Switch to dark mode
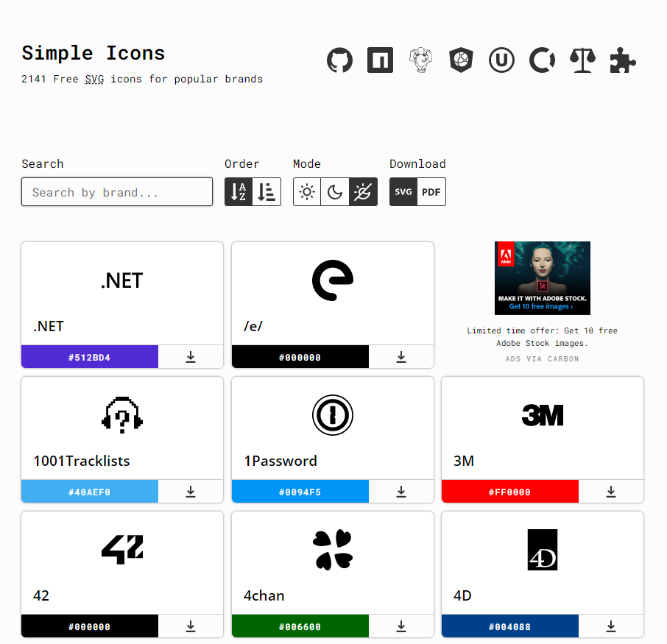The height and width of the screenshot is (644, 667). 335,192
